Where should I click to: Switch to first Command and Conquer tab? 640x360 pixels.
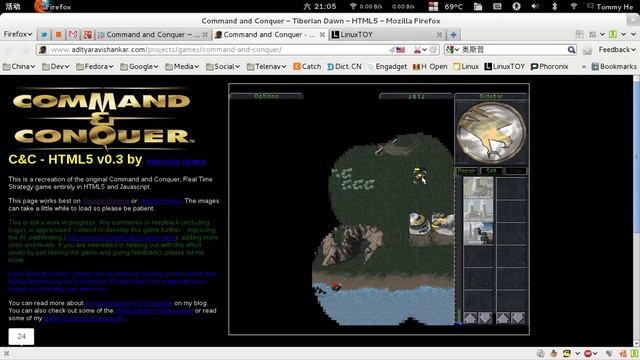tap(153, 35)
